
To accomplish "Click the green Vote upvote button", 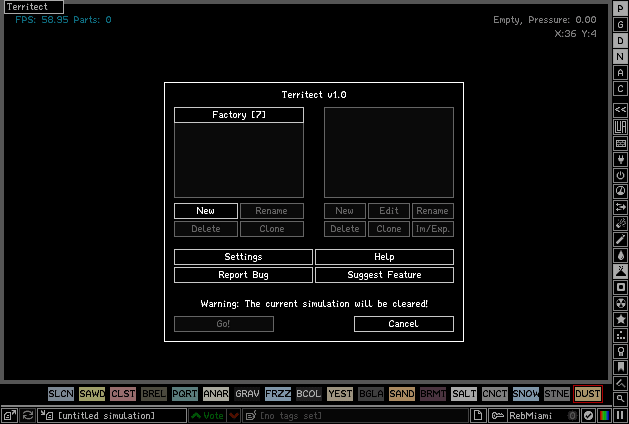I will pos(207,416).
